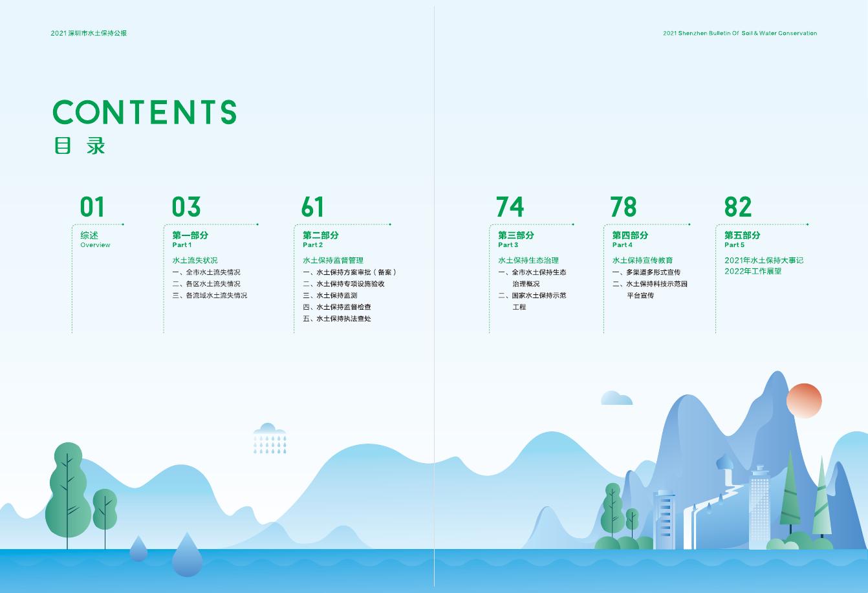The height and width of the screenshot is (593, 868).
Task: Click the 水土保持生态治理 title
Action: [528, 260]
